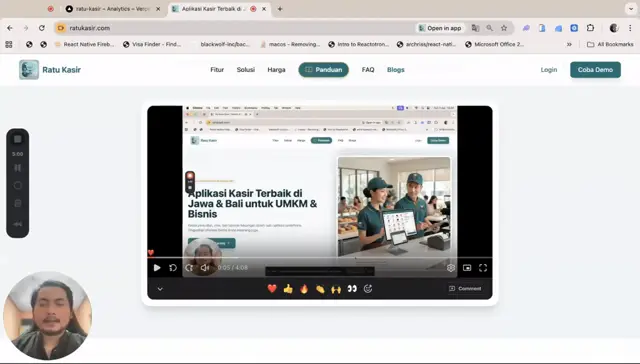React with the raised hands emoji
Image resolution: width=640 pixels, height=364 pixels.
(x=336, y=289)
